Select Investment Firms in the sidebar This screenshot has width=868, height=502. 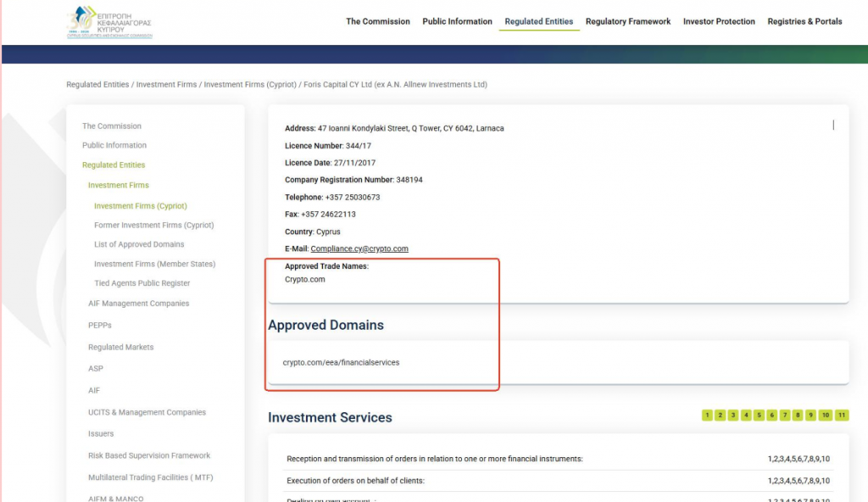click(119, 185)
